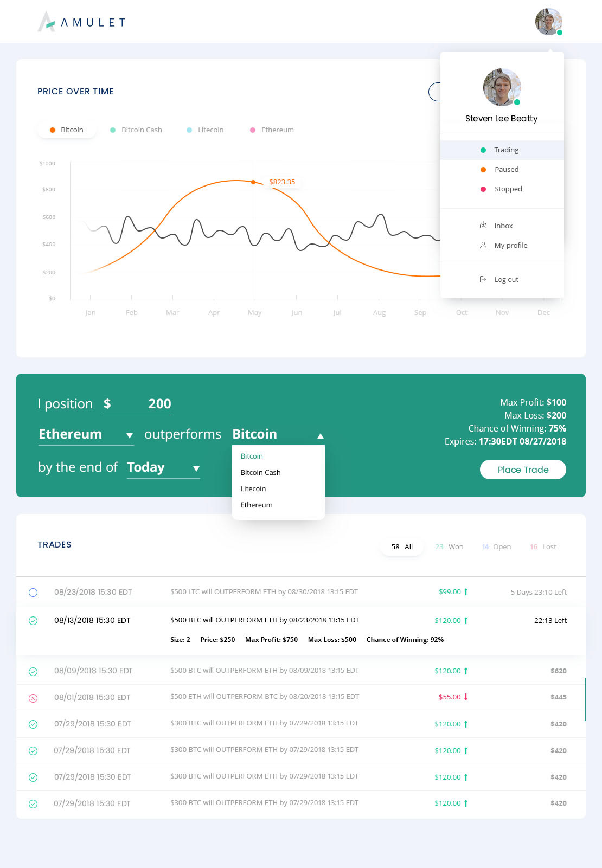Switch to the Won trades tab

[x=449, y=546]
